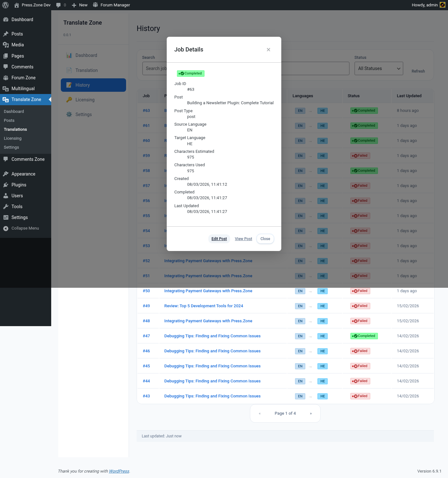Click the Comments Zone bubble icon
The height and width of the screenshot is (478, 448).
pos(6,159)
